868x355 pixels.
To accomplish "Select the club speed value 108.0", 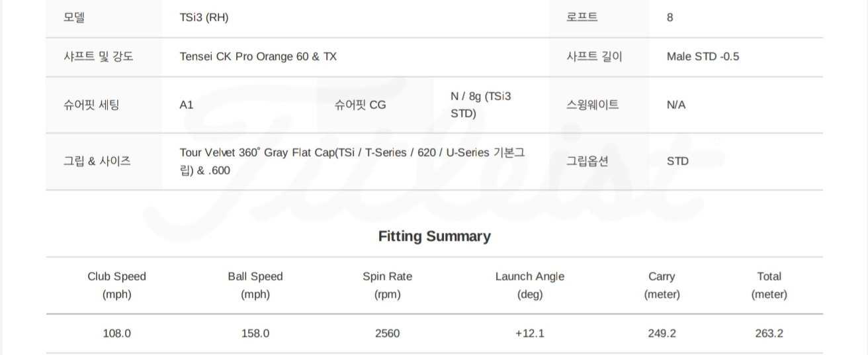I will pyautogui.click(x=116, y=334).
